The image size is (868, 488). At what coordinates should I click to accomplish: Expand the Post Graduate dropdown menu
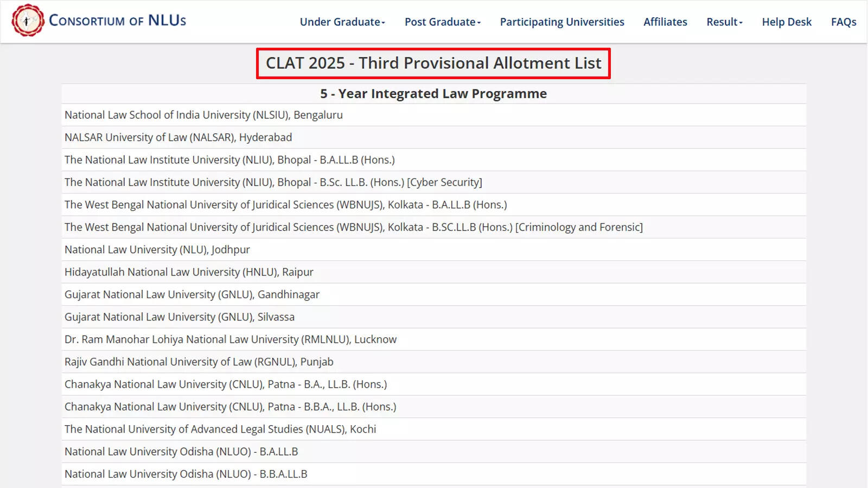[442, 22]
